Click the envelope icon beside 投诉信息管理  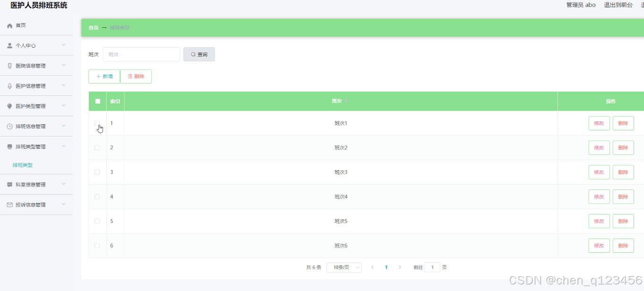click(x=9, y=205)
